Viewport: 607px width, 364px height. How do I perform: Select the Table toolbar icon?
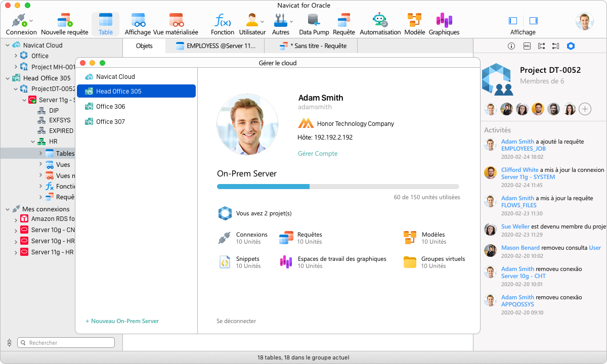[x=105, y=24]
